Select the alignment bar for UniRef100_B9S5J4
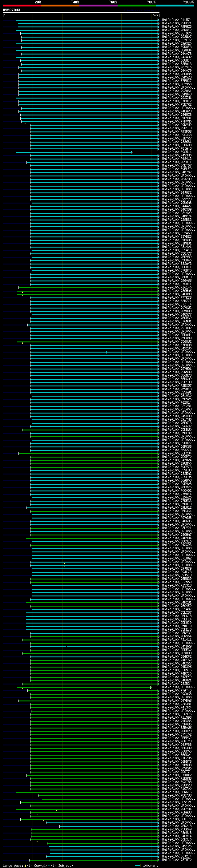197x868 pixels. [x=74, y=152]
